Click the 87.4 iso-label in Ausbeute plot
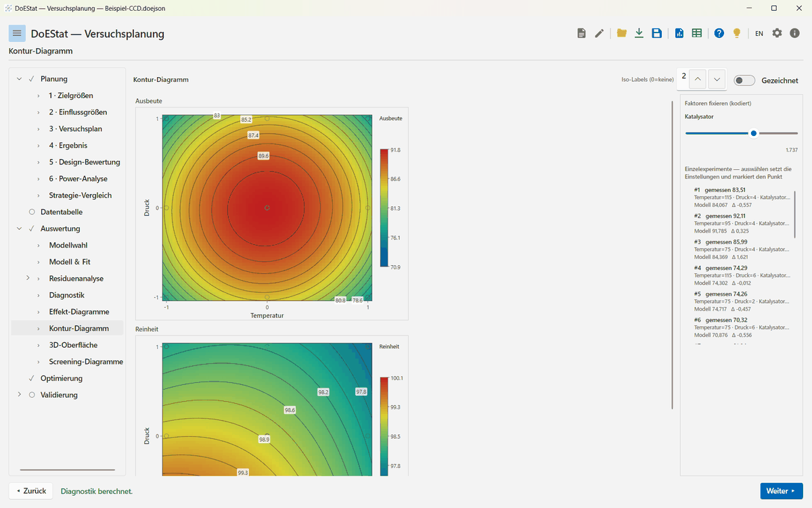The width and height of the screenshot is (812, 508). point(254,135)
